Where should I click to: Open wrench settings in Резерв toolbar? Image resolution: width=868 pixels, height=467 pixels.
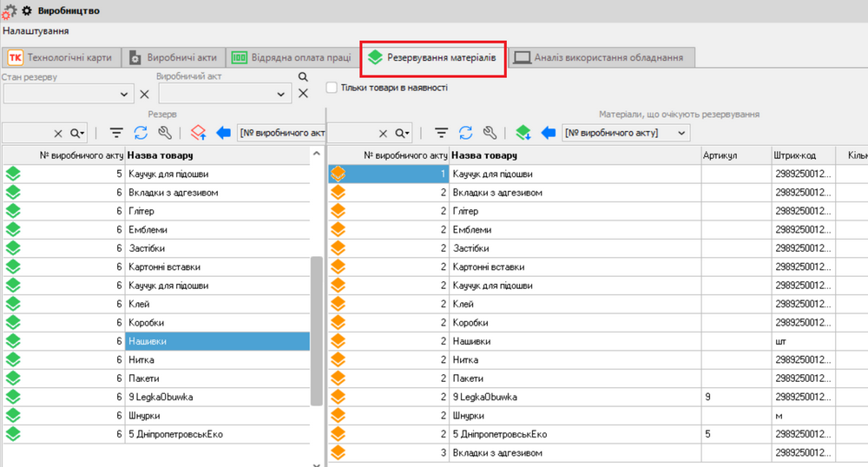pyautogui.click(x=165, y=133)
